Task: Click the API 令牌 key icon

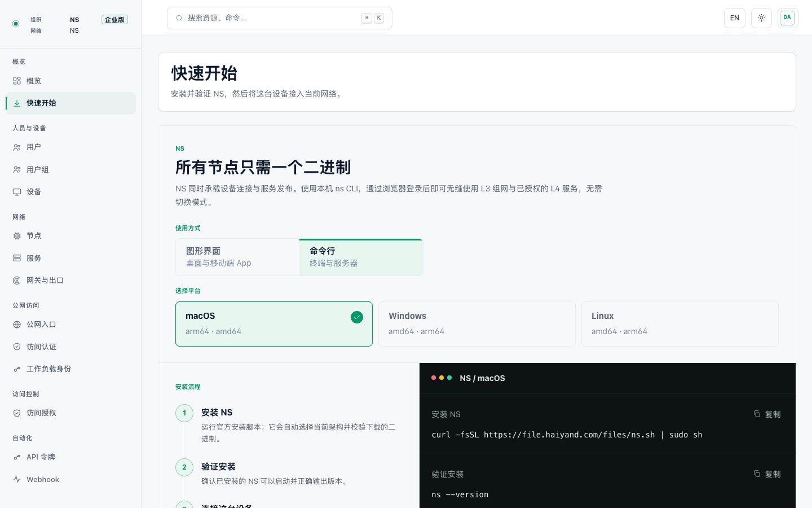Action: click(17, 457)
